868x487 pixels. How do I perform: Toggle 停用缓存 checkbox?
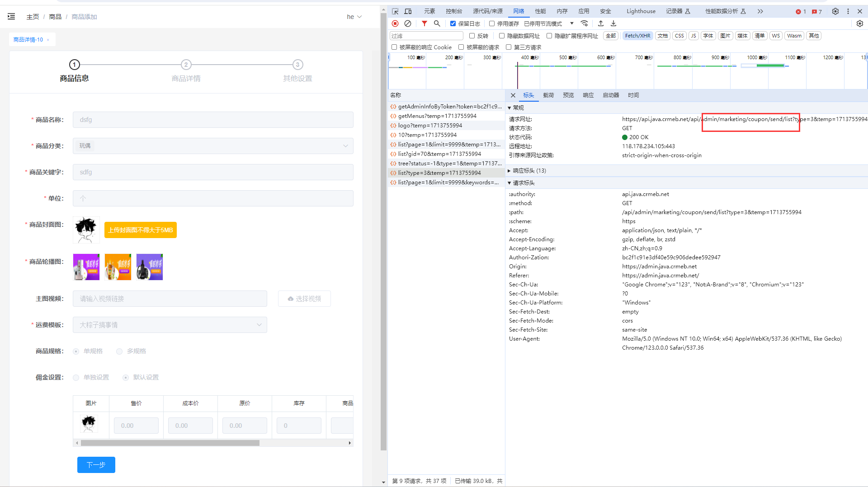(492, 23)
